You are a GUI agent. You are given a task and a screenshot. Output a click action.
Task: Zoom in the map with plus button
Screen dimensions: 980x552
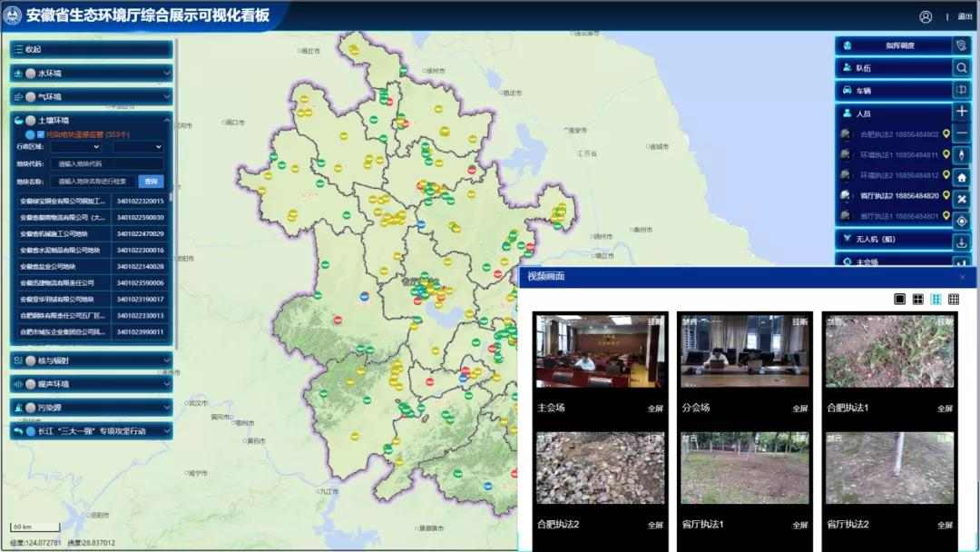click(962, 112)
